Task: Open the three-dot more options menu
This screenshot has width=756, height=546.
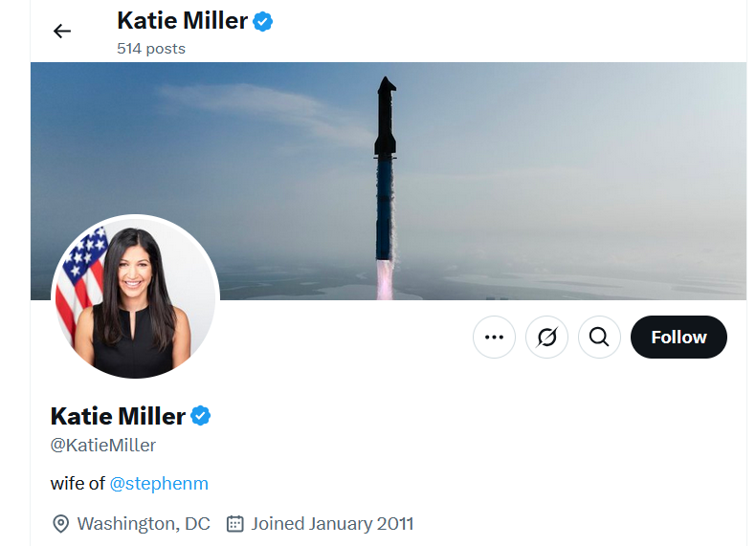Action: pos(494,337)
